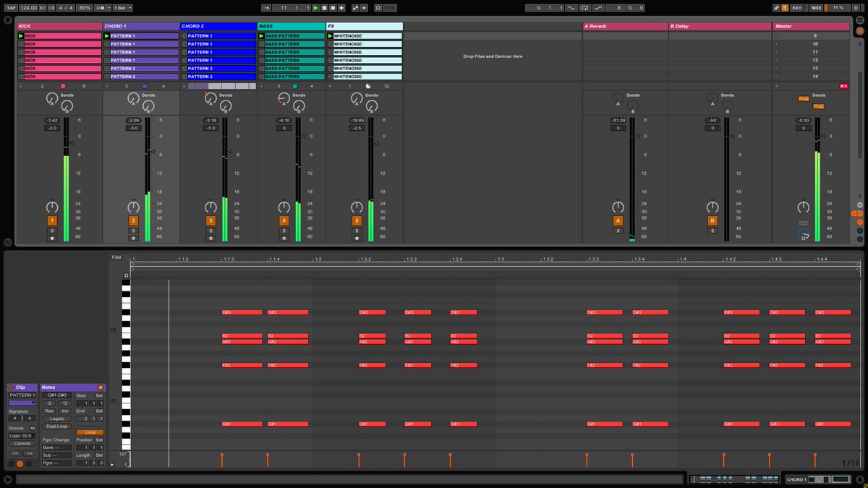Toggle BASS track activator button 4
This screenshot has width=868, height=488.
[284, 221]
